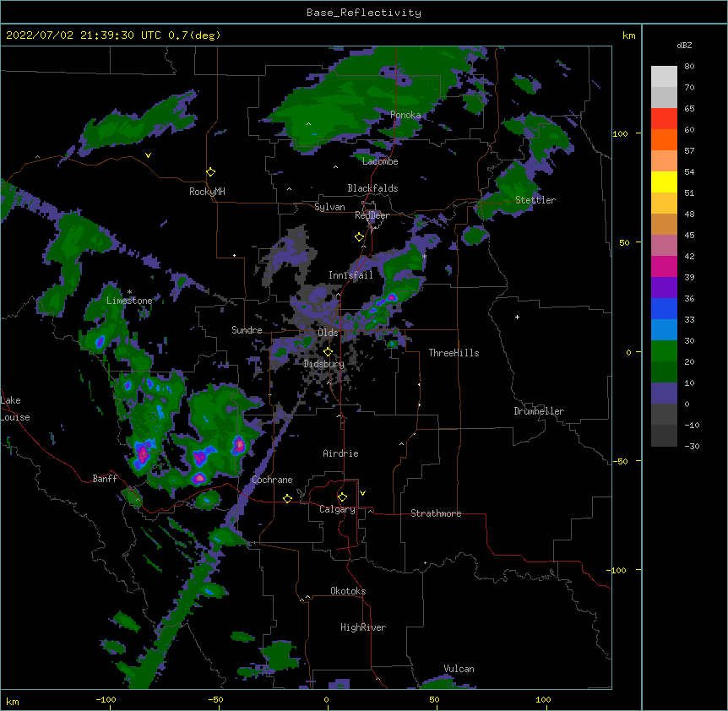This screenshot has height=711, width=728.
Task: Select the Ponoka city label
Action: click(x=405, y=115)
